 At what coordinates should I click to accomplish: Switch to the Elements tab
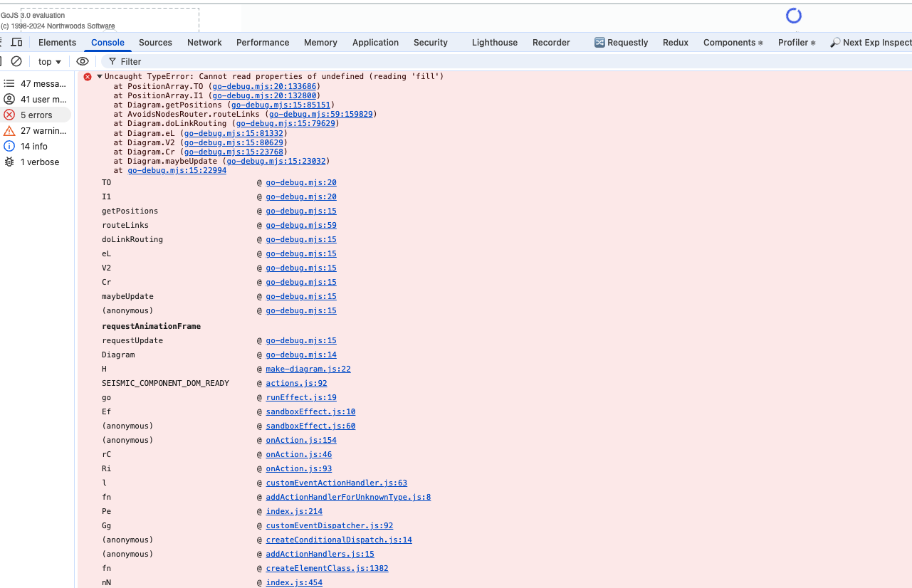(x=57, y=43)
